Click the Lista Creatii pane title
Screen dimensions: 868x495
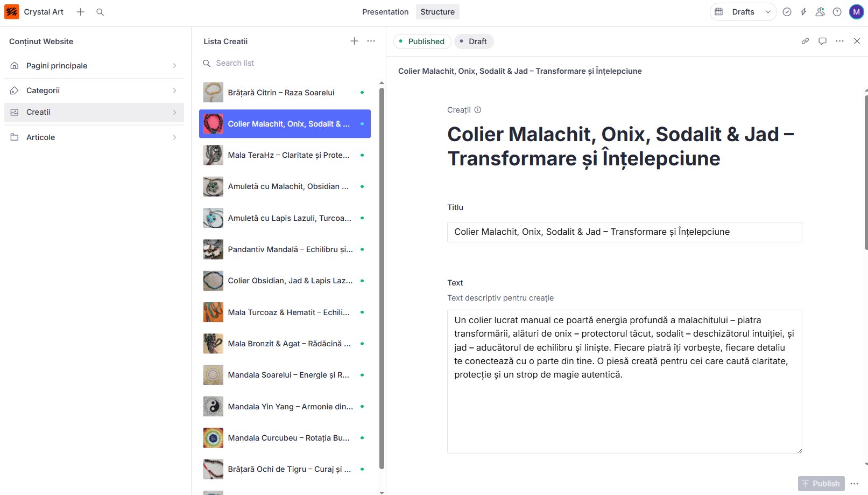pos(225,41)
